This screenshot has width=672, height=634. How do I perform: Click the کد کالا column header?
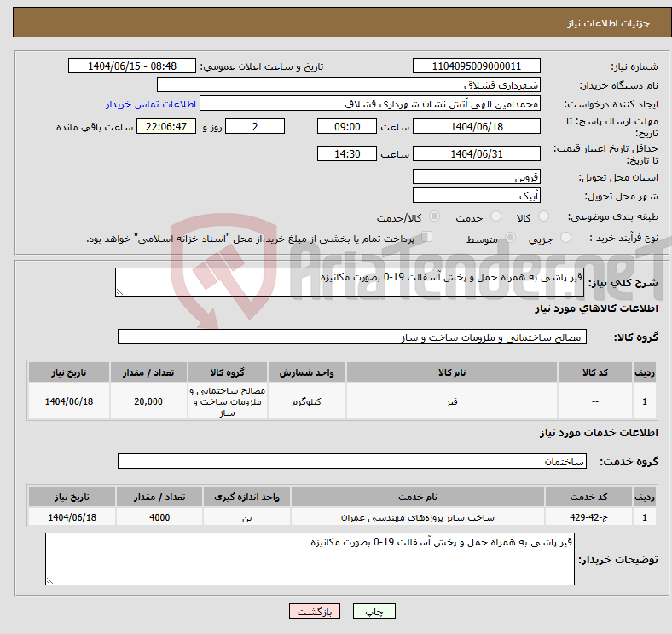pos(595,372)
